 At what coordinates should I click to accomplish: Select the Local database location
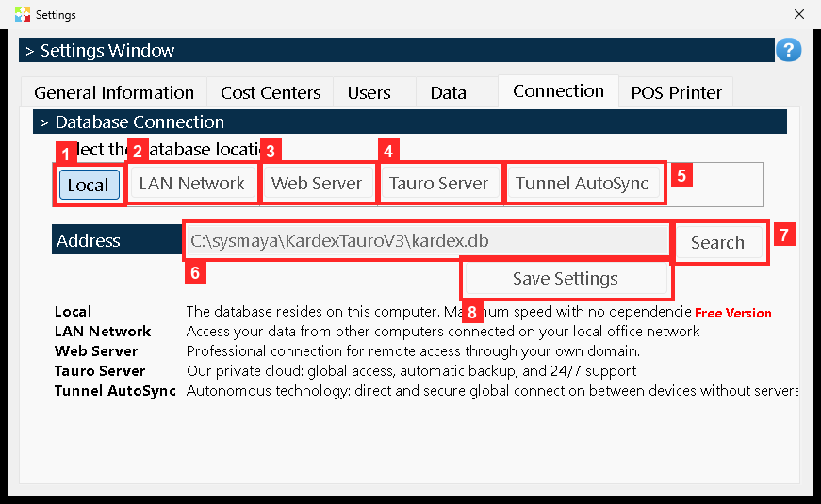[89, 185]
